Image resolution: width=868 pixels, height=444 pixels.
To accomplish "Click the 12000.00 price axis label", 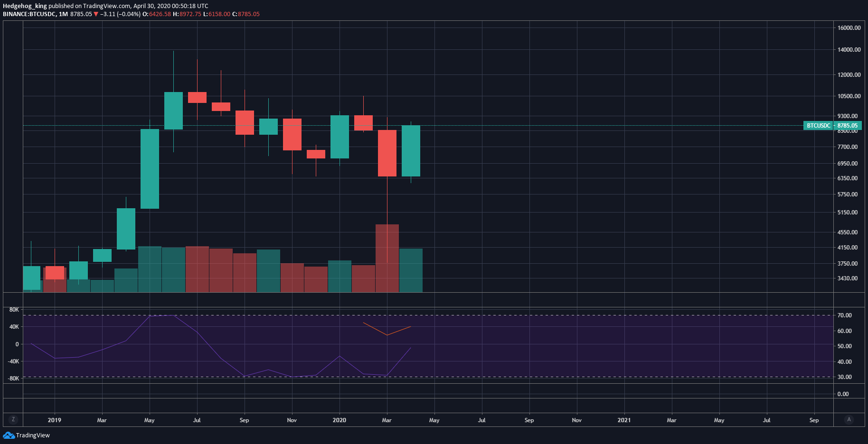I will point(849,75).
